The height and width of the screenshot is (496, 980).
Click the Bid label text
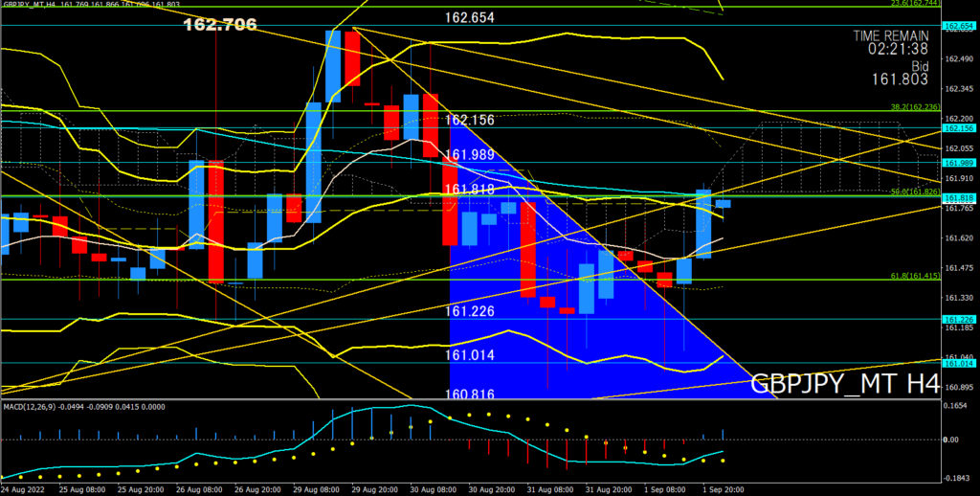[x=919, y=66]
